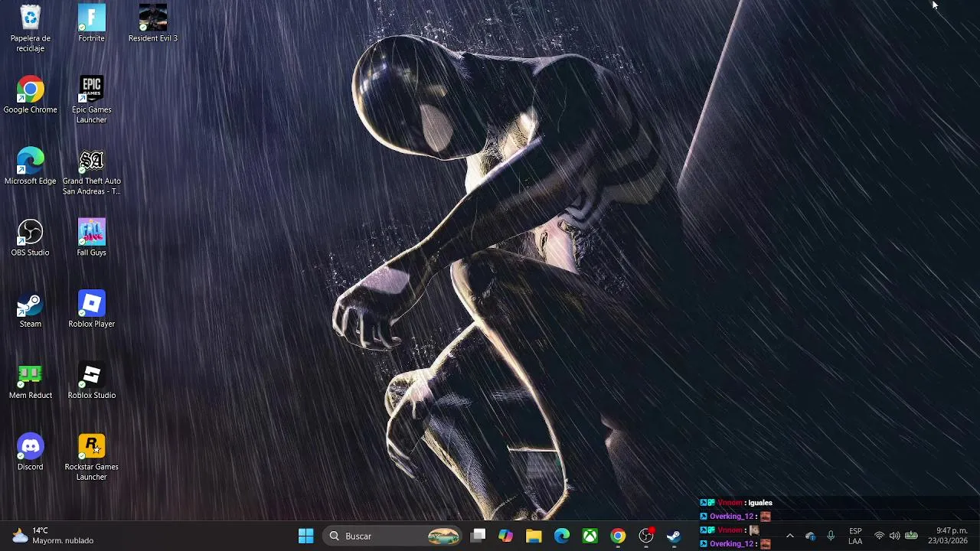
Task: Open the 14°C Mayorm. nublado weather widget
Action: pos(53,536)
